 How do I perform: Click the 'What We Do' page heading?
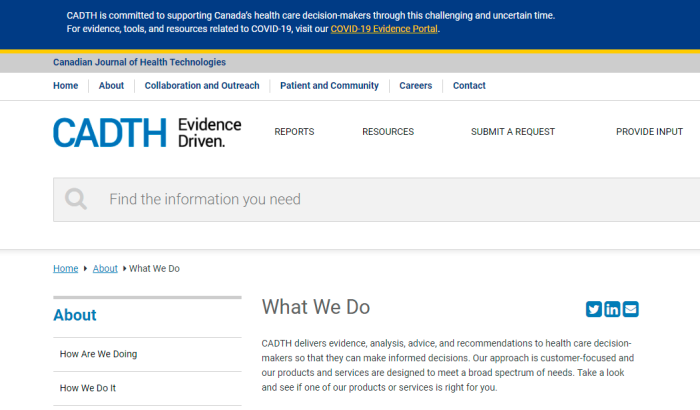point(316,307)
